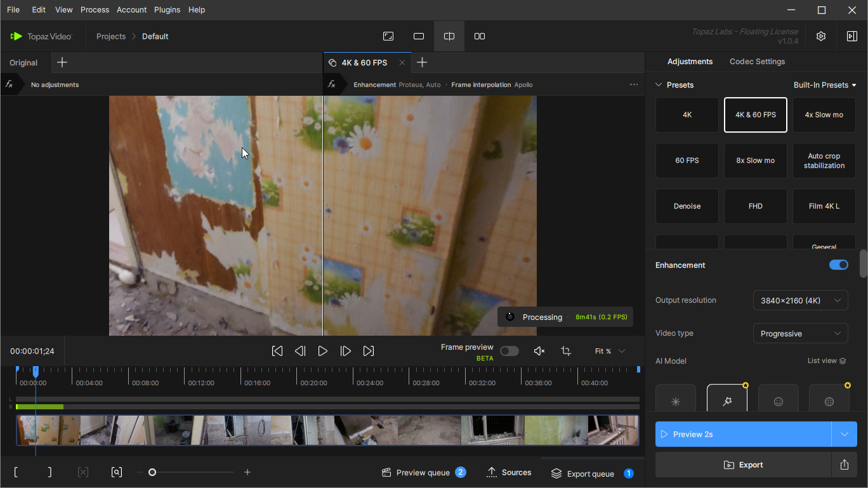The width and height of the screenshot is (868, 488).
Task: Open the Video type Progressive dropdown
Action: pyautogui.click(x=799, y=333)
